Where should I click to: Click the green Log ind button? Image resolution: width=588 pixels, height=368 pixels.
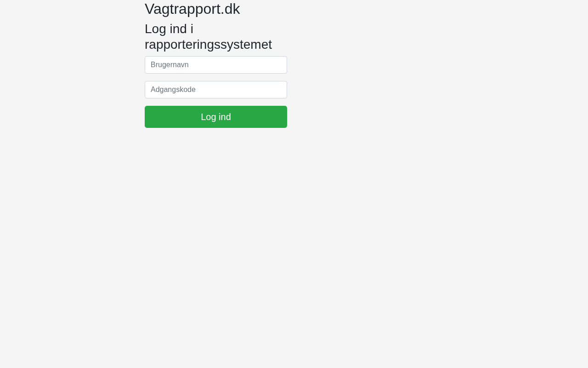[216, 117]
